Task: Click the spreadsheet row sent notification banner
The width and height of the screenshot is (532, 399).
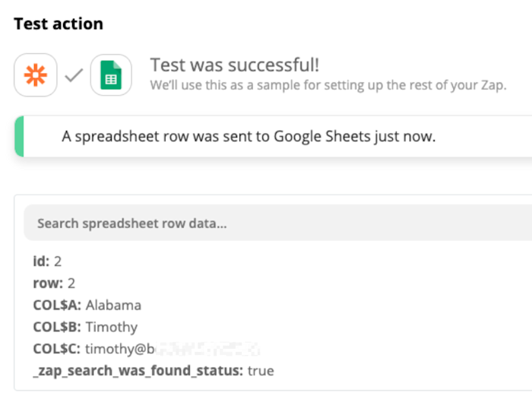Action: point(273,136)
